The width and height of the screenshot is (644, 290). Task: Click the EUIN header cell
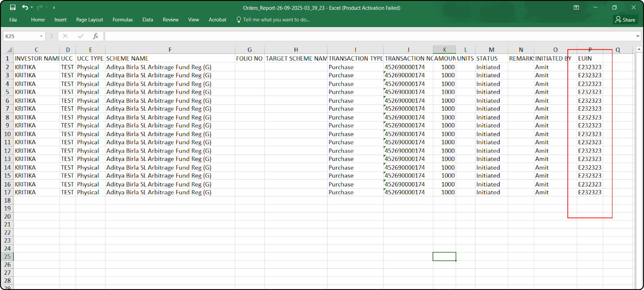tap(590, 58)
